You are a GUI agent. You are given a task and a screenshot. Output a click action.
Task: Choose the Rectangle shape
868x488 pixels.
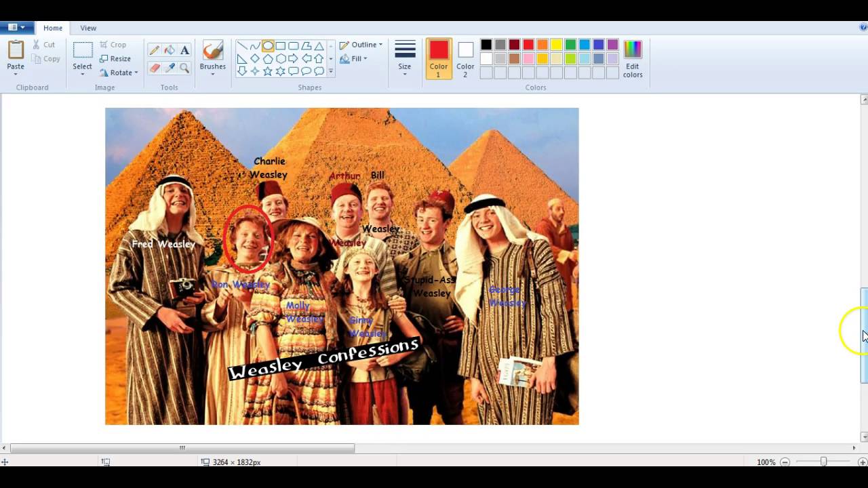click(x=281, y=46)
